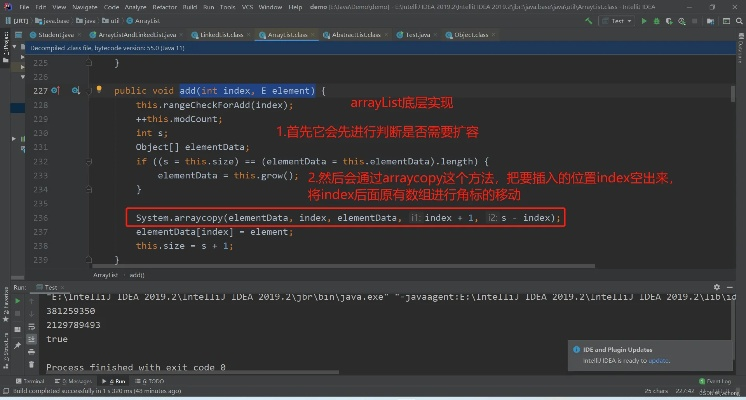Open the Run configuration dropdown Test
This screenshot has height=400, width=746.
click(x=617, y=21)
